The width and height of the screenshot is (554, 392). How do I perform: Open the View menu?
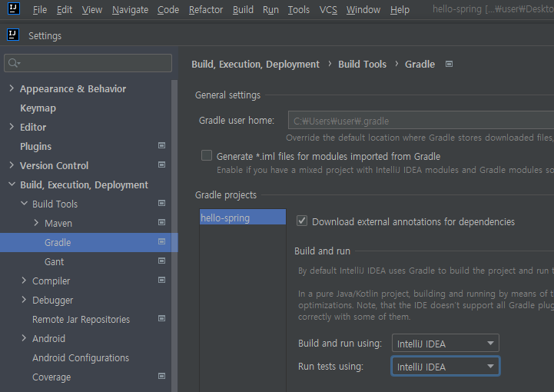click(x=92, y=9)
